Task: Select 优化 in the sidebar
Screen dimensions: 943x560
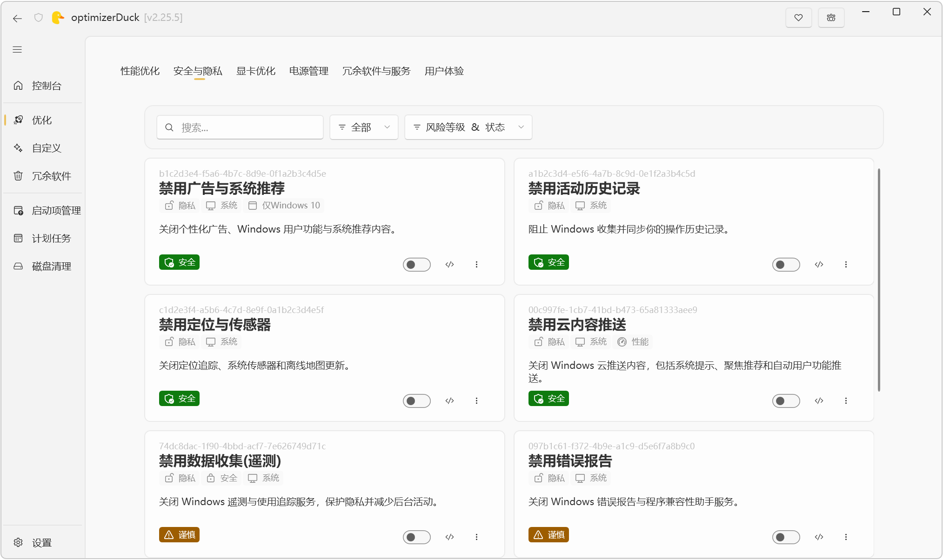Action: point(43,120)
